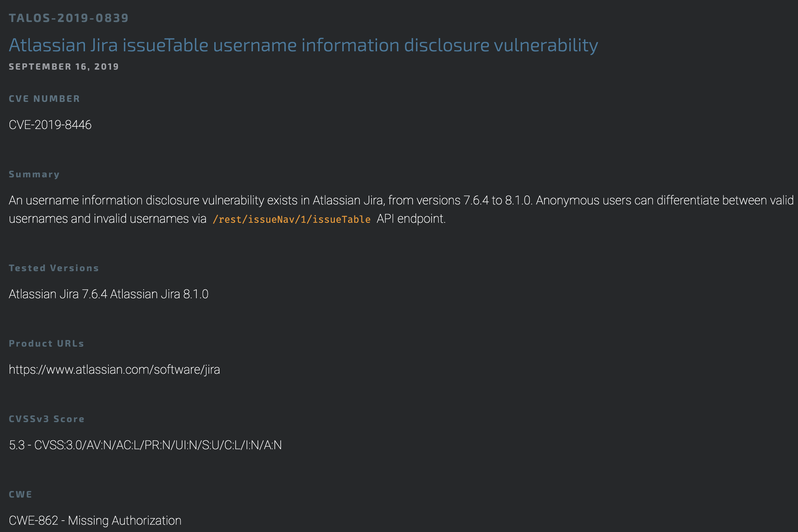Click the CVSSv3 Score heading
This screenshot has width=798, height=532.
[x=47, y=419]
